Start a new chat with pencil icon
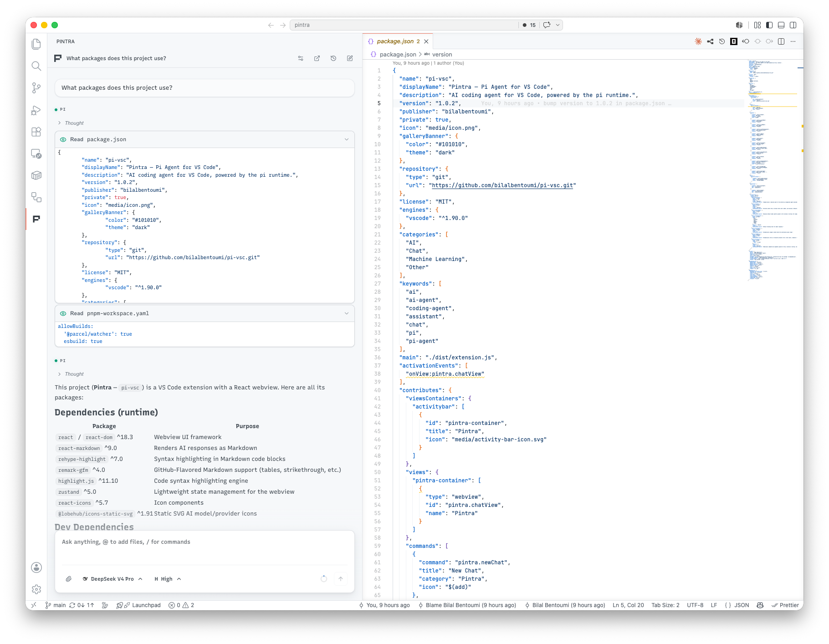 pyautogui.click(x=350, y=58)
